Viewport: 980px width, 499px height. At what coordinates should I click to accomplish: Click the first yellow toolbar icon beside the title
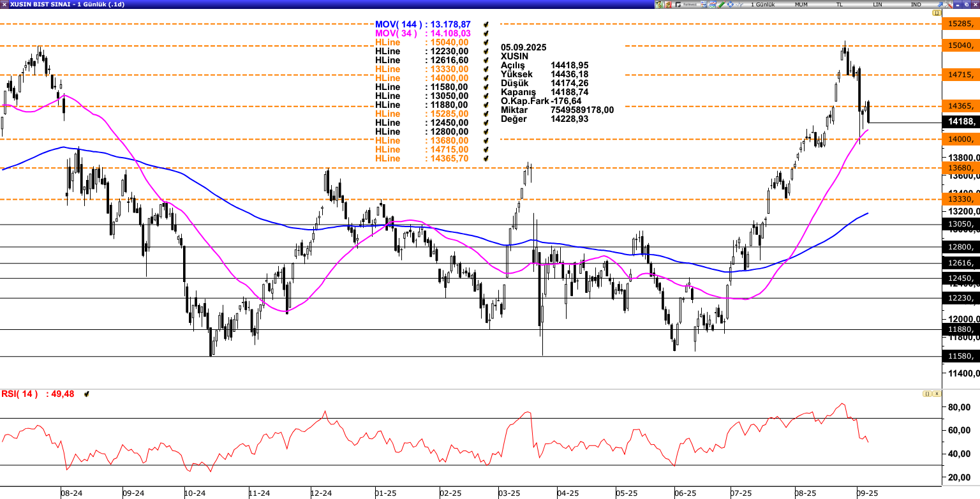click(x=659, y=4)
